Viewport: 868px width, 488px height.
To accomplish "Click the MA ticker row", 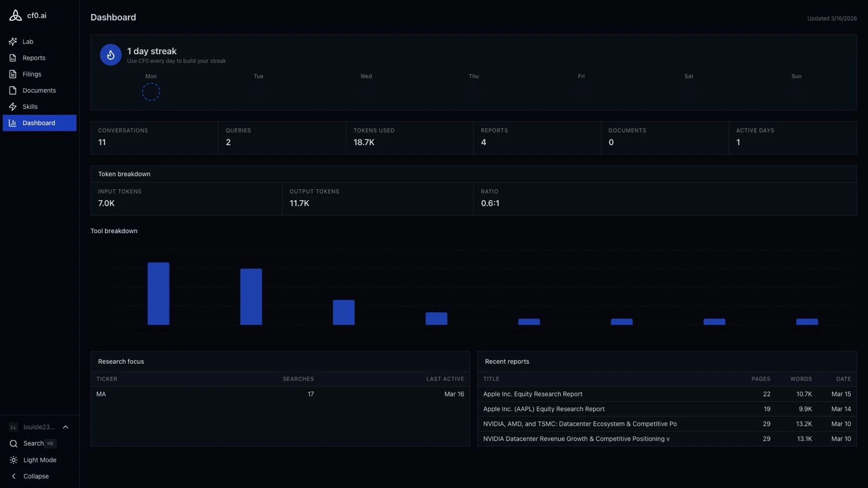I will pos(280,394).
